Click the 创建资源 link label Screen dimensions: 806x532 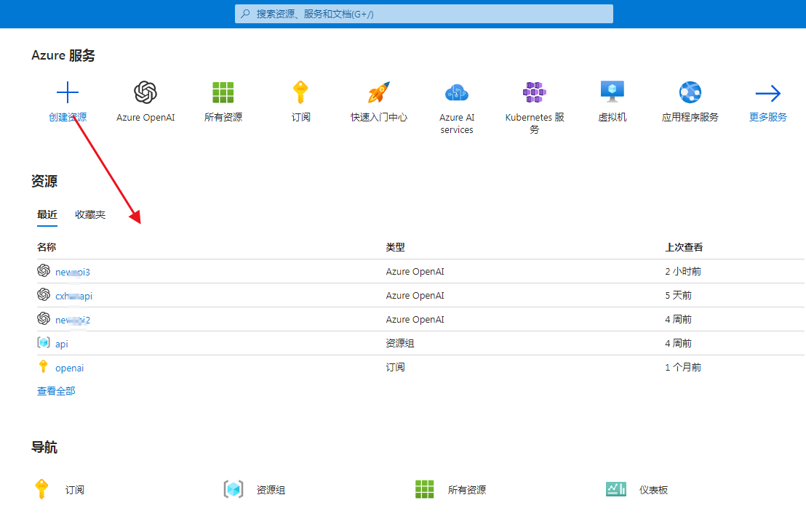coord(68,117)
